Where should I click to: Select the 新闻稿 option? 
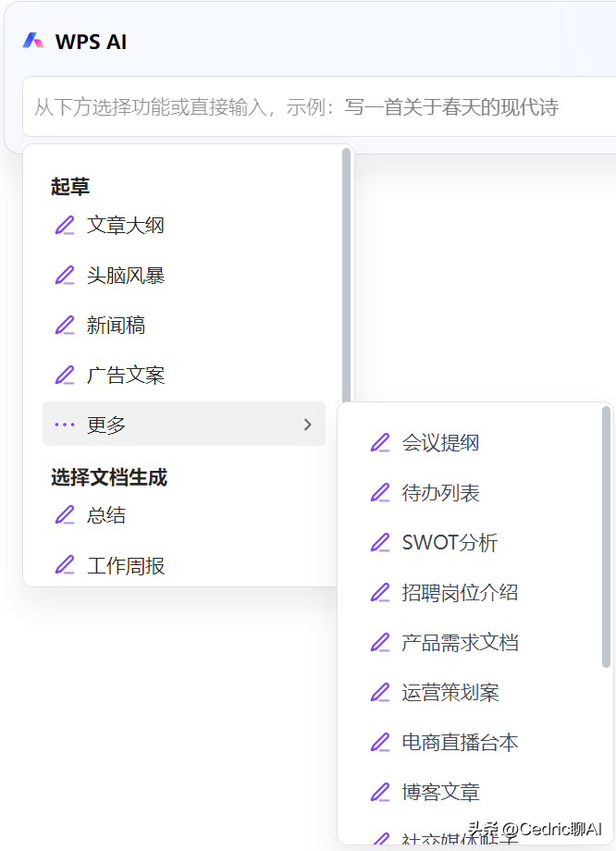pos(116,325)
